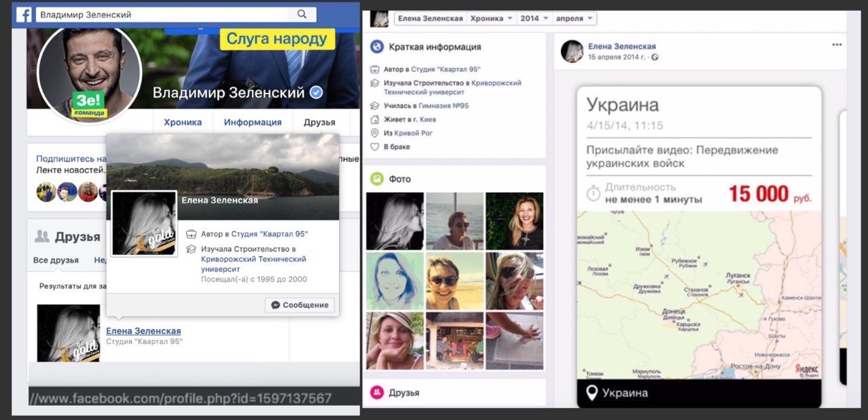
Task: Click Елена Зеленская post author link
Action: tap(622, 47)
